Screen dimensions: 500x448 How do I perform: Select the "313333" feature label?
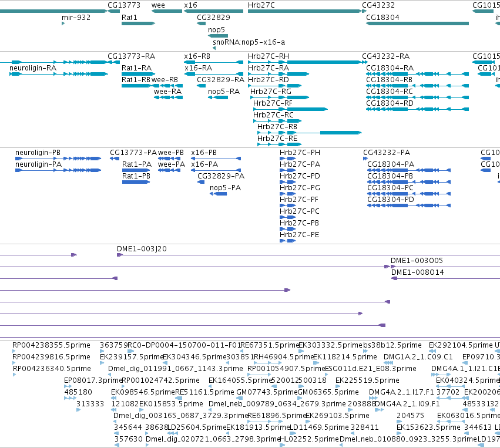(x=90, y=404)
